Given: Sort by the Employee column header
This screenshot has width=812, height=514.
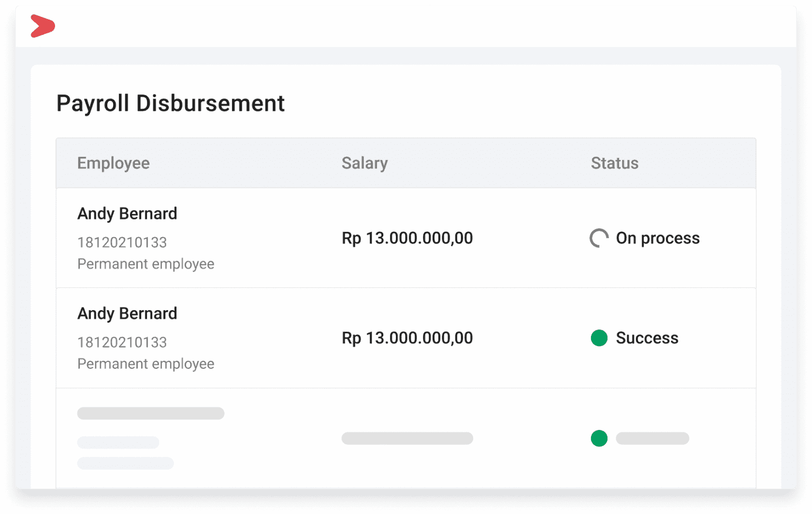Looking at the screenshot, I should 113,163.
